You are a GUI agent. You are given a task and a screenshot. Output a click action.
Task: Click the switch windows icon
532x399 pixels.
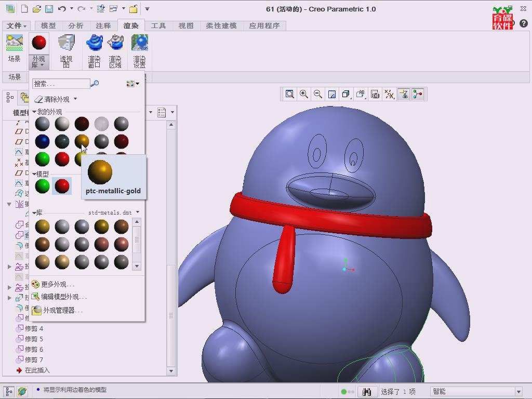(x=113, y=9)
